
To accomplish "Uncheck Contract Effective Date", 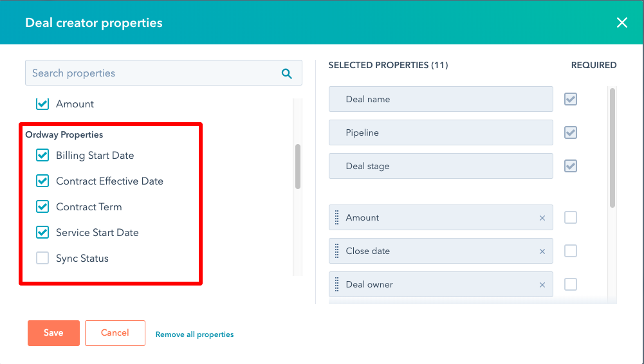I will pos(42,181).
